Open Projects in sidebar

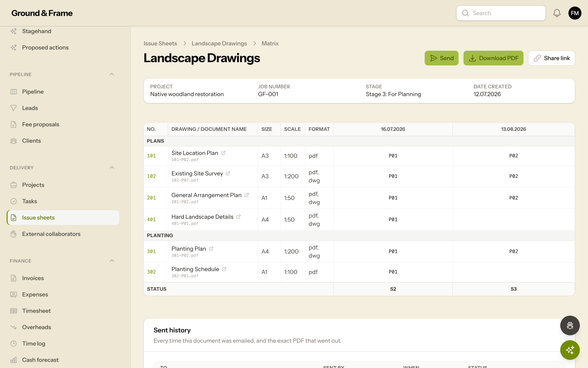[x=63, y=185]
